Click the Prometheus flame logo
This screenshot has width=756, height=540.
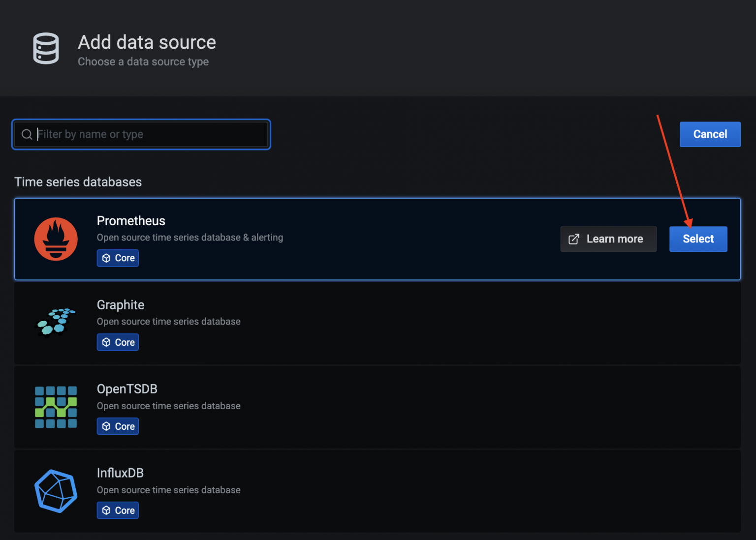pyautogui.click(x=56, y=239)
